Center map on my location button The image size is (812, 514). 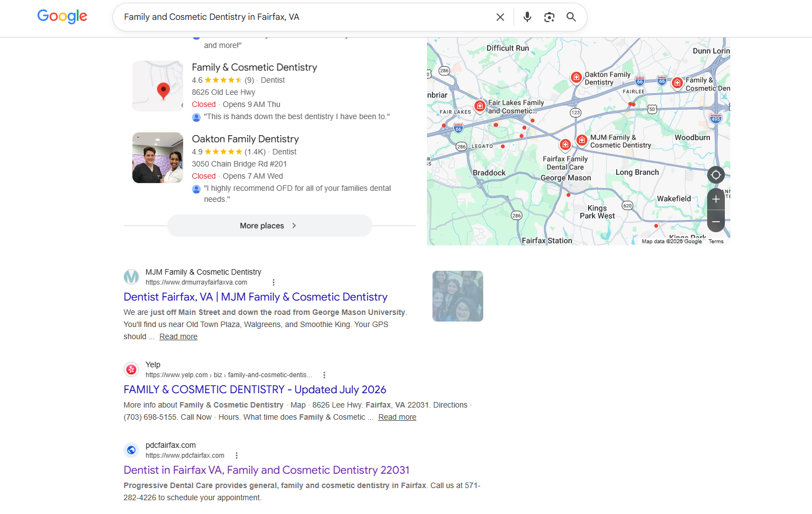[x=716, y=175]
